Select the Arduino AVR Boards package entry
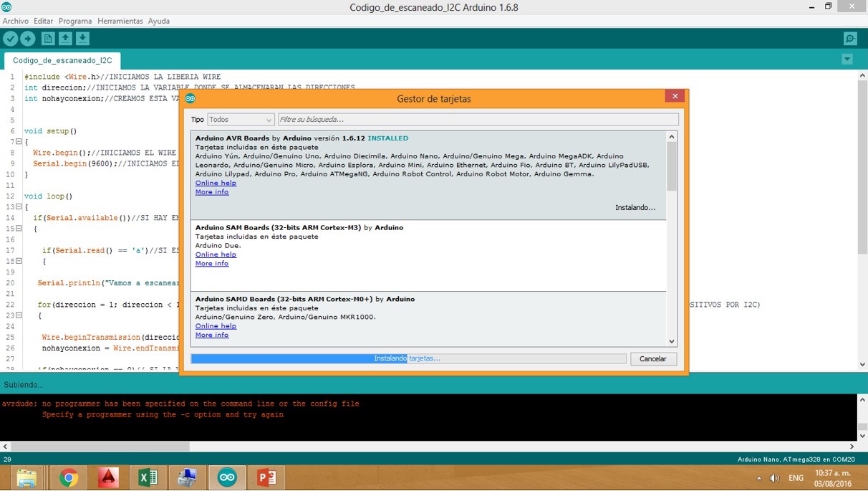The height and width of the screenshot is (491, 868). point(428,175)
